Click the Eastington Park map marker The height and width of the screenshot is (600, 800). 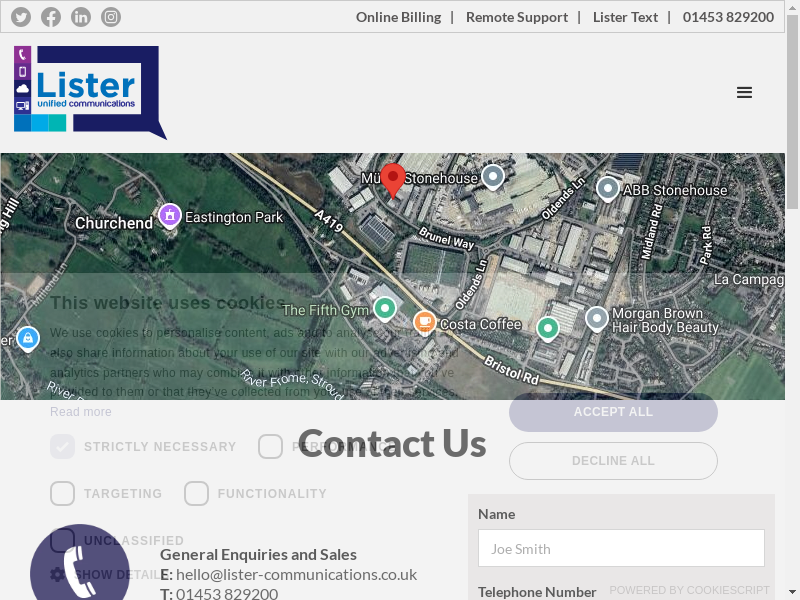[x=170, y=216]
